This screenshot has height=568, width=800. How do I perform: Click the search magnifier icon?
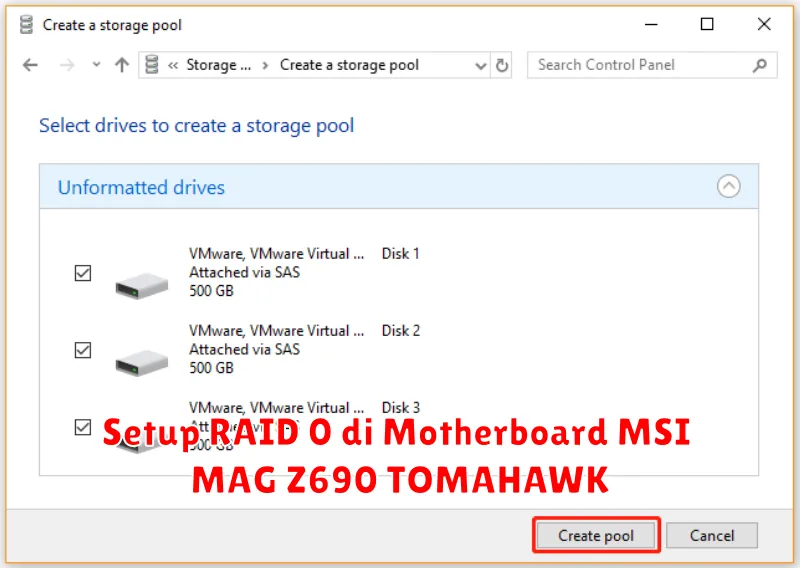click(761, 65)
